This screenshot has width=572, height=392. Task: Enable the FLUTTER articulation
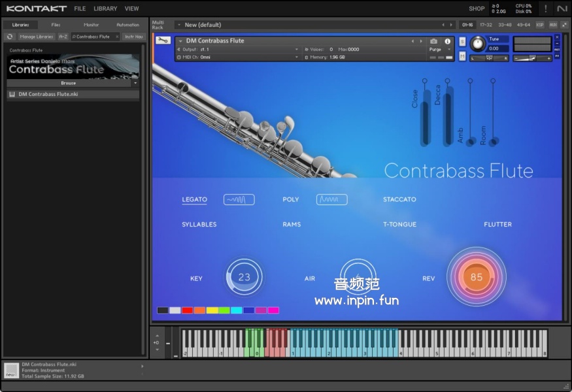497,224
